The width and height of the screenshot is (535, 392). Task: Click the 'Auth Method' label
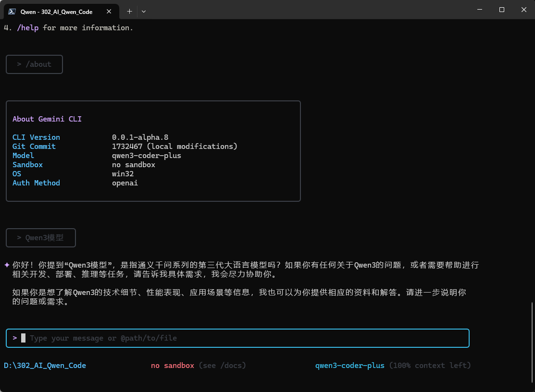pyautogui.click(x=36, y=183)
